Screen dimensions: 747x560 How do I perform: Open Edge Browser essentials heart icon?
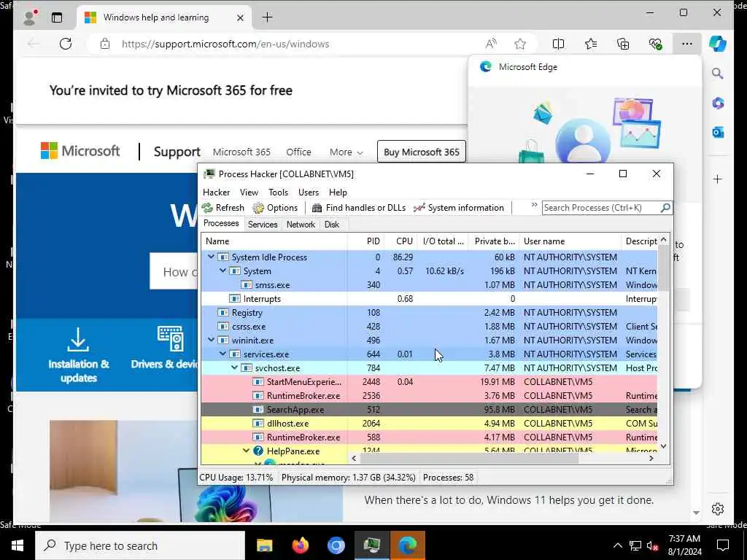tap(656, 44)
